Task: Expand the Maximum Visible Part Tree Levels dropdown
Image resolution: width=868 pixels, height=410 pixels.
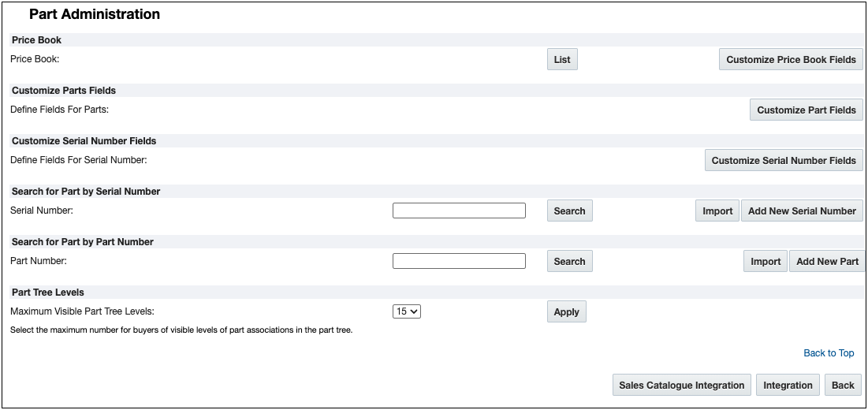Action: [x=408, y=311]
